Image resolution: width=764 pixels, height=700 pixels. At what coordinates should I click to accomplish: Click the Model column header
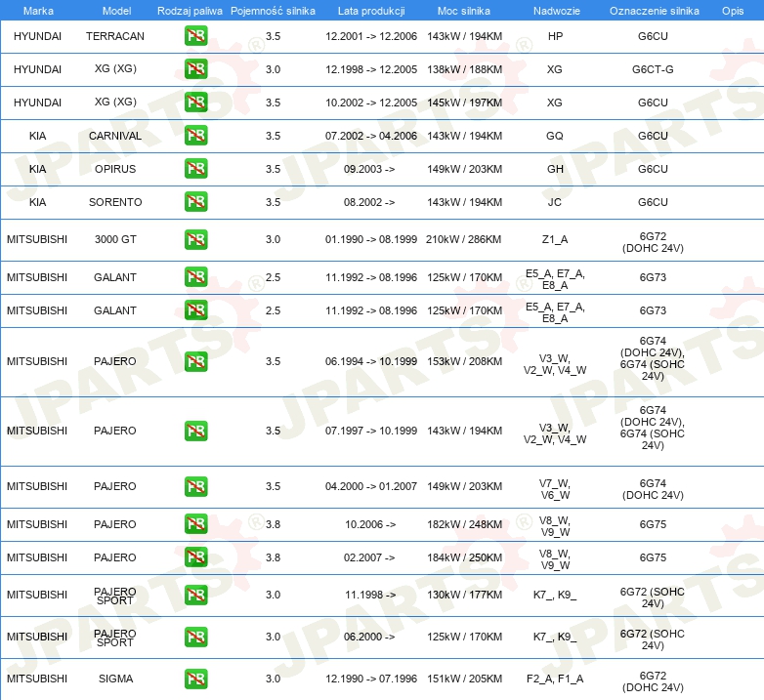116,11
